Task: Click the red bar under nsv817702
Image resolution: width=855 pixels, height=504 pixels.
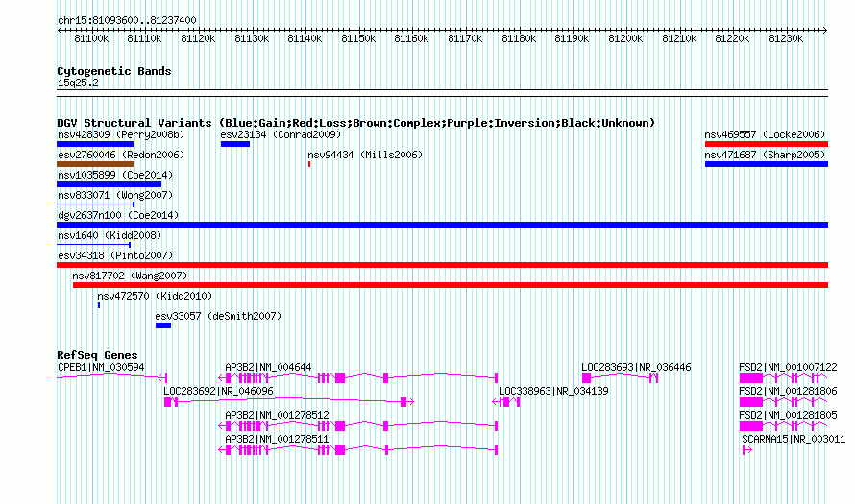Action: pyautogui.click(x=451, y=285)
